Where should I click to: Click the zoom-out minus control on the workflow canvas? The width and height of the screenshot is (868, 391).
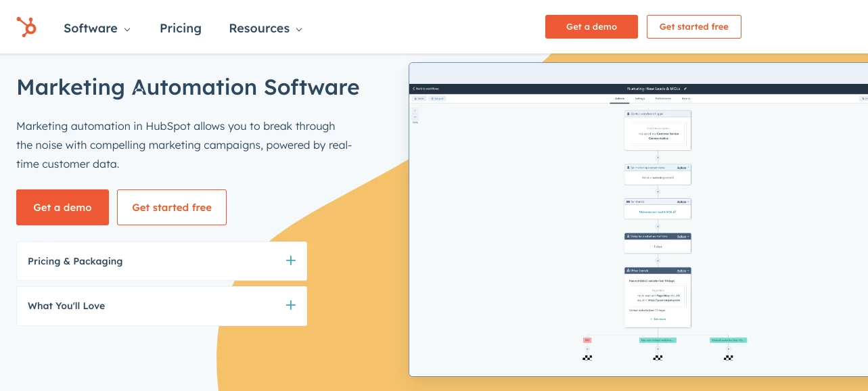(415, 117)
